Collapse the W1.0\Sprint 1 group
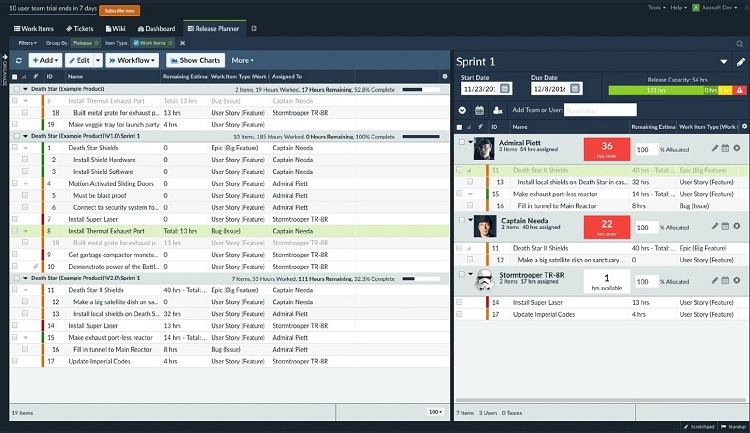The width and height of the screenshot is (750, 433). click(x=25, y=136)
